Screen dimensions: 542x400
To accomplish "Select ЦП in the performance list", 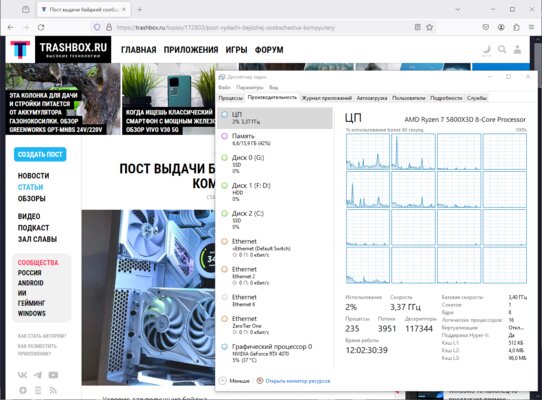I will click(x=275, y=118).
